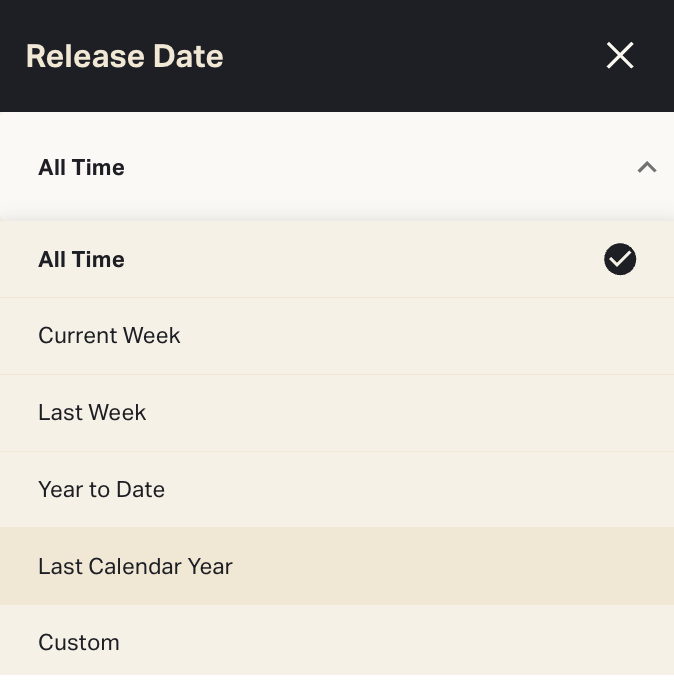This screenshot has width=674, height=686.
Task: Close the Release Date panel
Action: coord(620,56)
